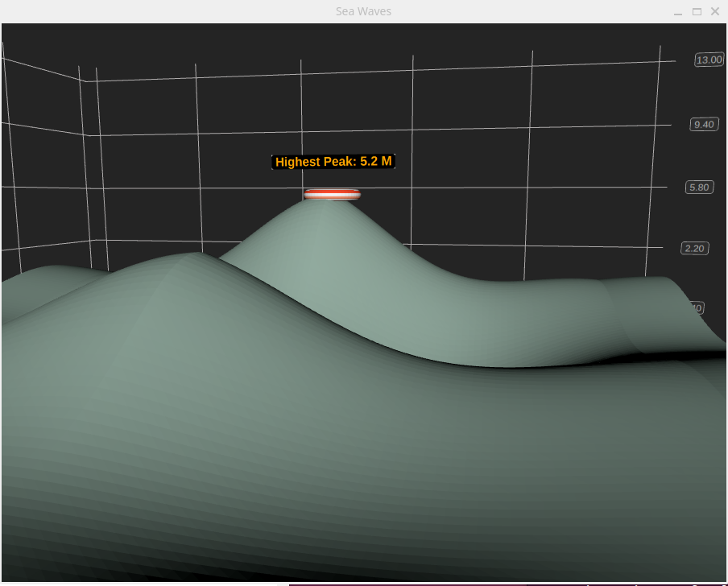Select the 9.40 axis label
The height and width of the screenshot is (586, 728).
[704, 124]
